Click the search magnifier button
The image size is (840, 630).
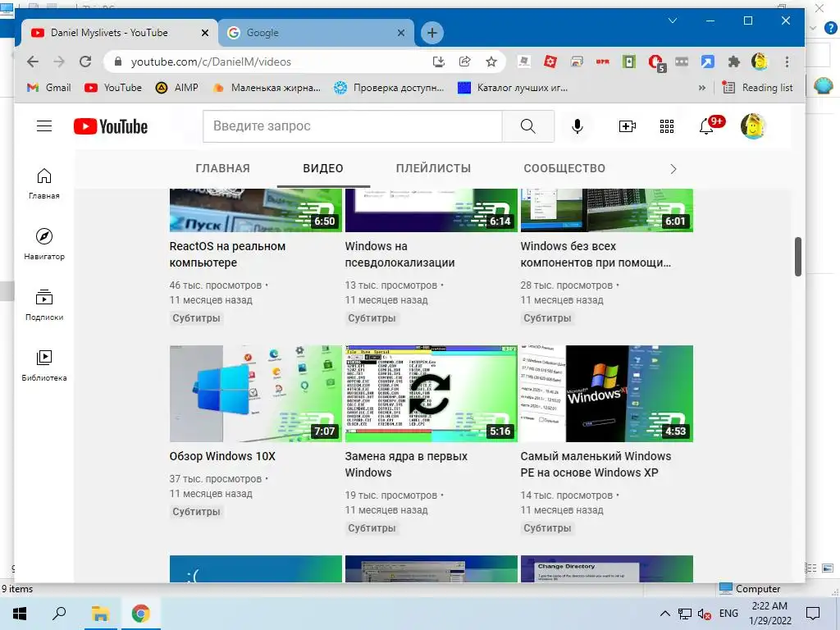(527, 126)
